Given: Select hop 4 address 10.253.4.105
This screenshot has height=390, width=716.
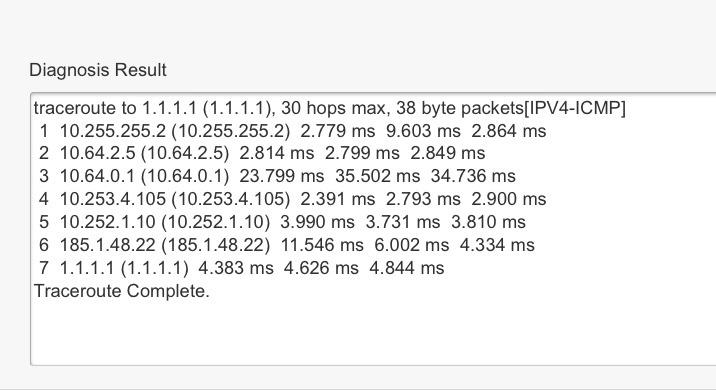Looking at the screenshot, I should [113, 199].
